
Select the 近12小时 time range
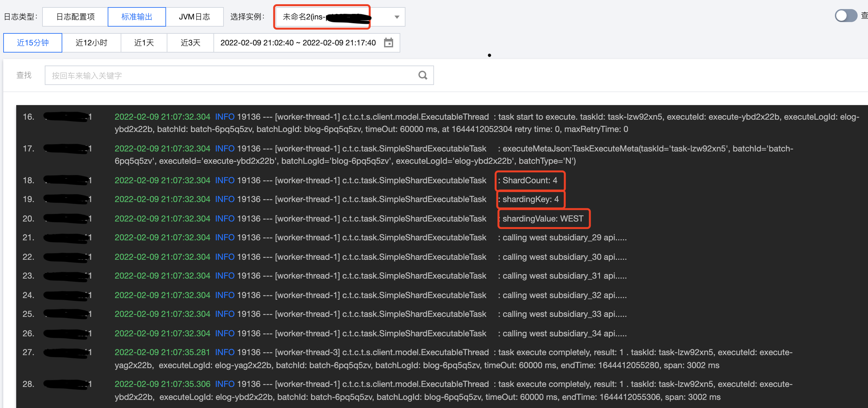pos(91,43)
